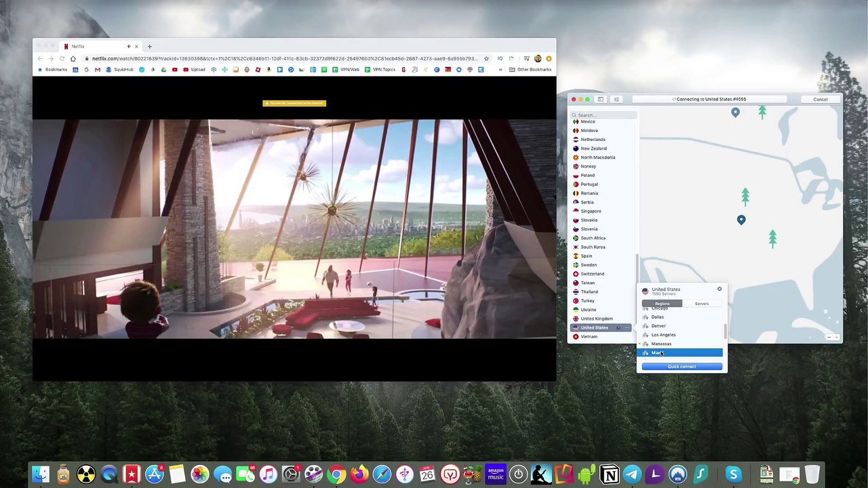Expand the Other Bookmarks folder

coord(530,70)
